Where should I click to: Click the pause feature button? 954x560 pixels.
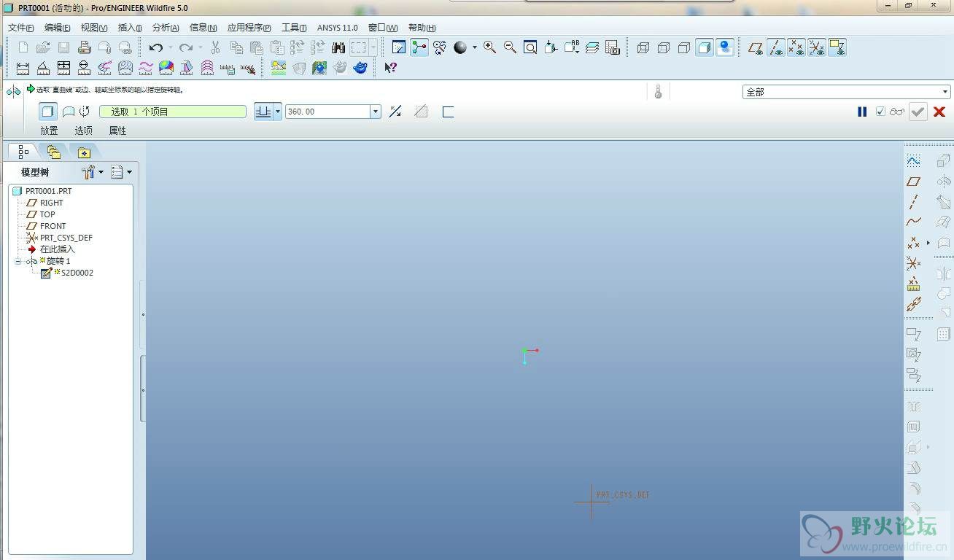(862, 112)
